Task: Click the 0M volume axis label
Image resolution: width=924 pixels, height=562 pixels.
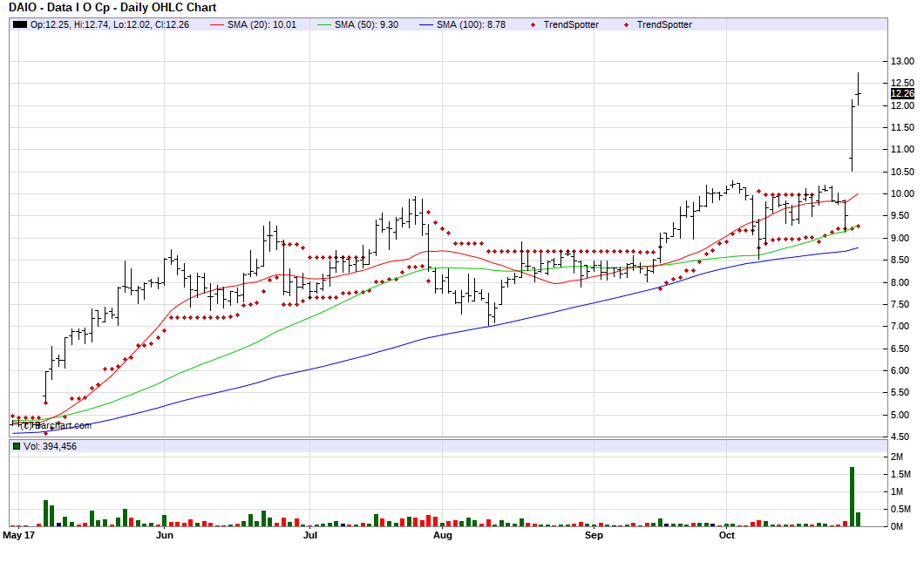Action: pyautogui.click(x=897, y=526)
